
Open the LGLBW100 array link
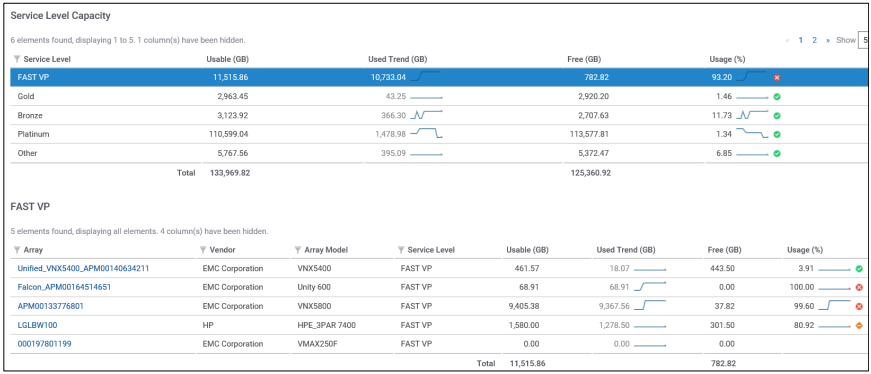tap(37, 325)
